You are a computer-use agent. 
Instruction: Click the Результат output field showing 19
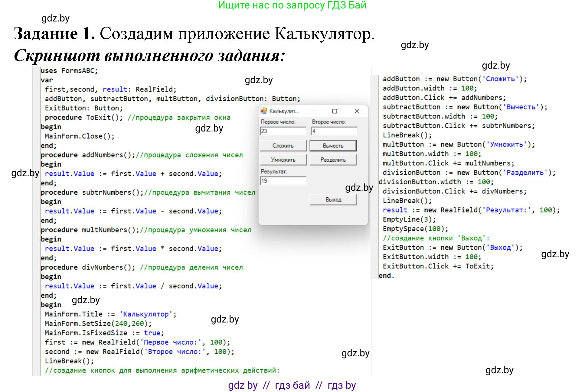click(283, 180)
